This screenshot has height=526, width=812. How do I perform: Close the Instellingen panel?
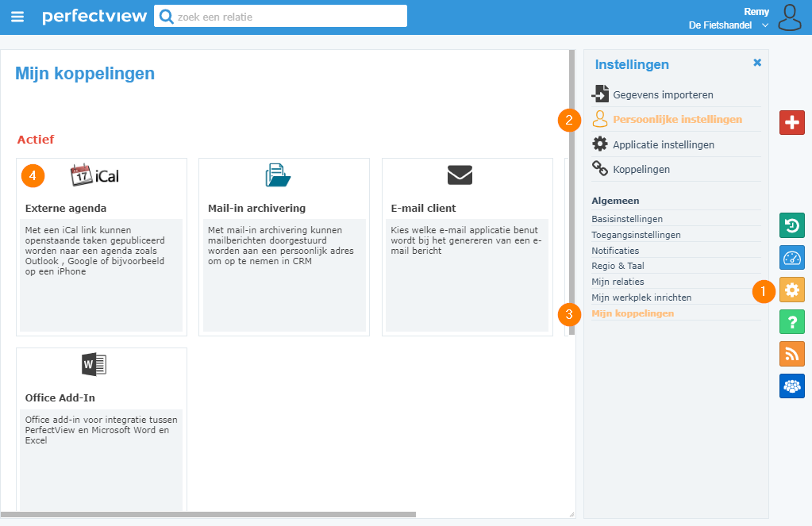[757, 63]
